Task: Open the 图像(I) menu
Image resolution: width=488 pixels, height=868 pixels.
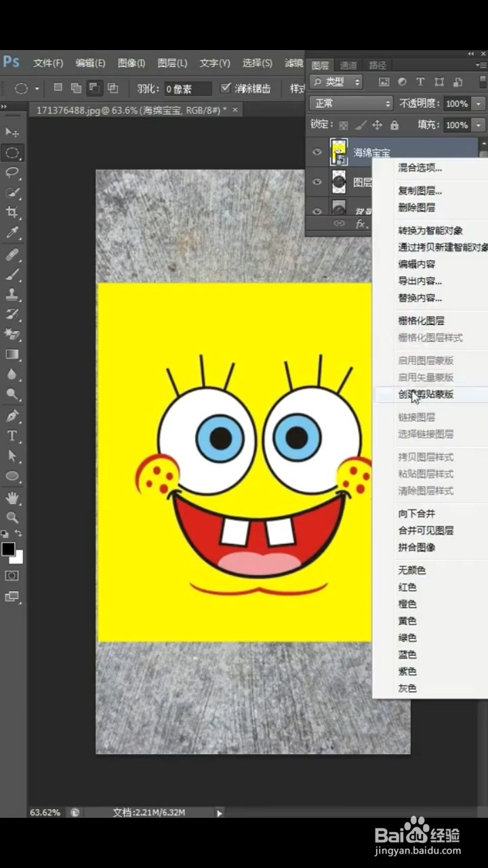Action: pyautogui.click(x=131, y=63)
